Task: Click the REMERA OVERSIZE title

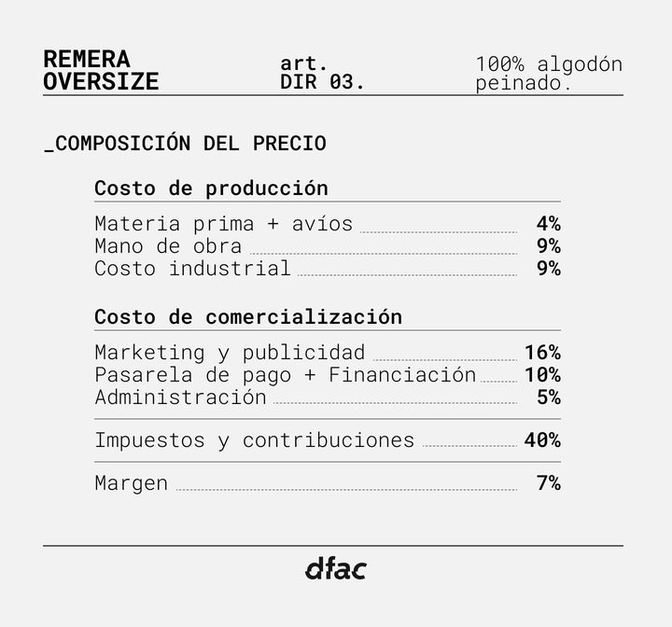Action: pyautogui.click(x=101, y=72)
